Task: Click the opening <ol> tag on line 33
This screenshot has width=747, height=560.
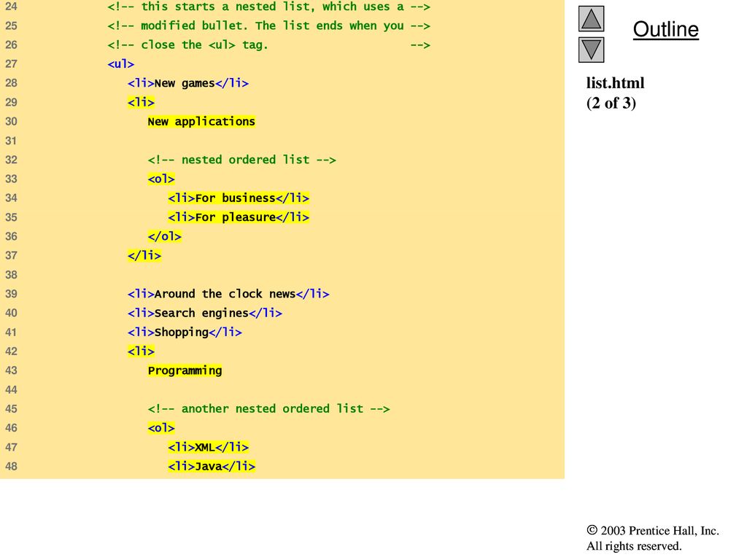Action: coord(161,179)
